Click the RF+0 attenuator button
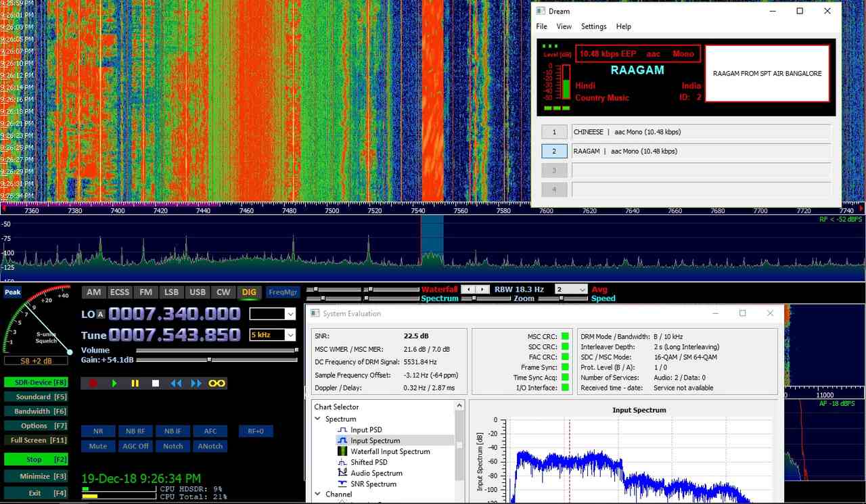 tap(256, 431)
